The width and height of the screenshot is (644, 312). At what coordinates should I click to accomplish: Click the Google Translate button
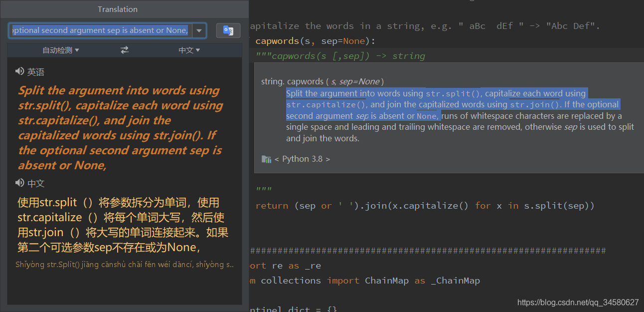pyautogui.click(x=228, y=30)
